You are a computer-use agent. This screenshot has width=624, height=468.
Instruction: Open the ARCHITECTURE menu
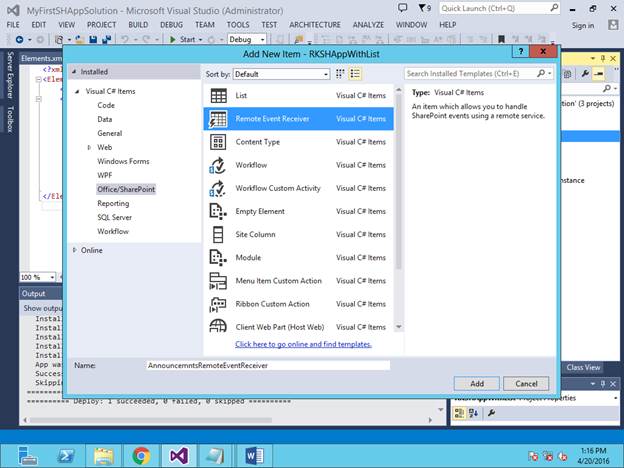pyautogui.click(x=315, y=25)
